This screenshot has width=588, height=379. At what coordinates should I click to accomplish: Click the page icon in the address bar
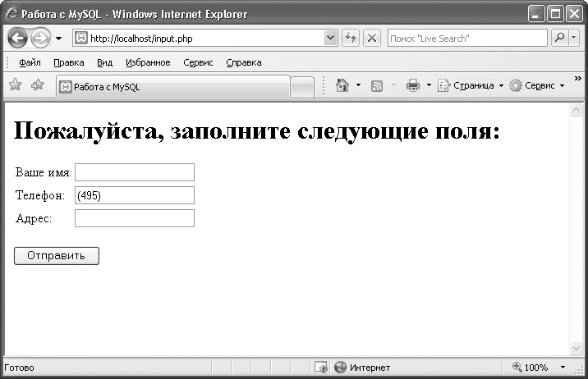81,39
